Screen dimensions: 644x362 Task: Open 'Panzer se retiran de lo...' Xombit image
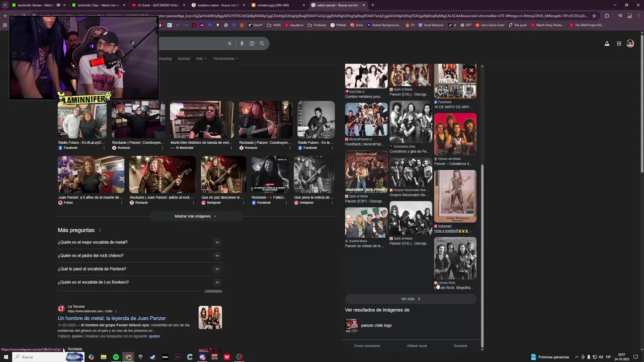pyautogui.click(x=366, y=223)
